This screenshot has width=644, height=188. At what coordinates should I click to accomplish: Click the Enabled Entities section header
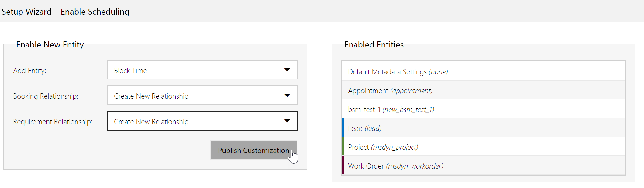tap(374, 44)
